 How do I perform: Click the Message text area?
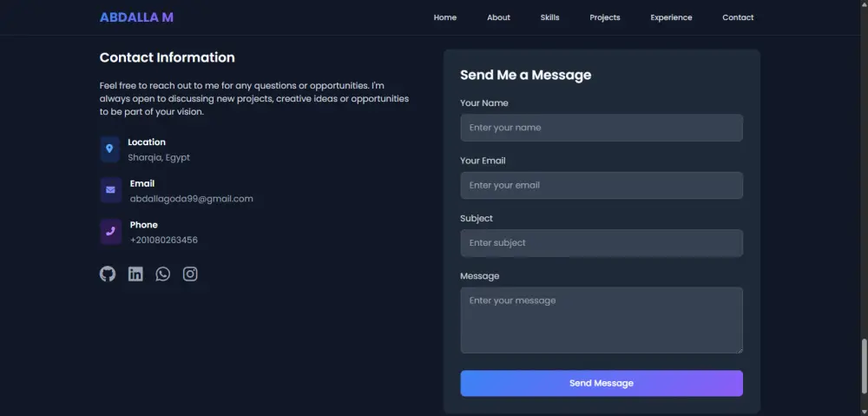pos(601,320)
